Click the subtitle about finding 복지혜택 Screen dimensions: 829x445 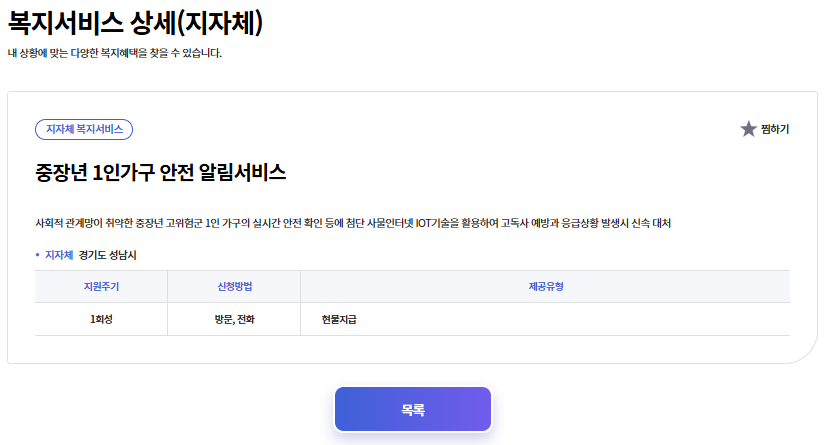point(114,52)
